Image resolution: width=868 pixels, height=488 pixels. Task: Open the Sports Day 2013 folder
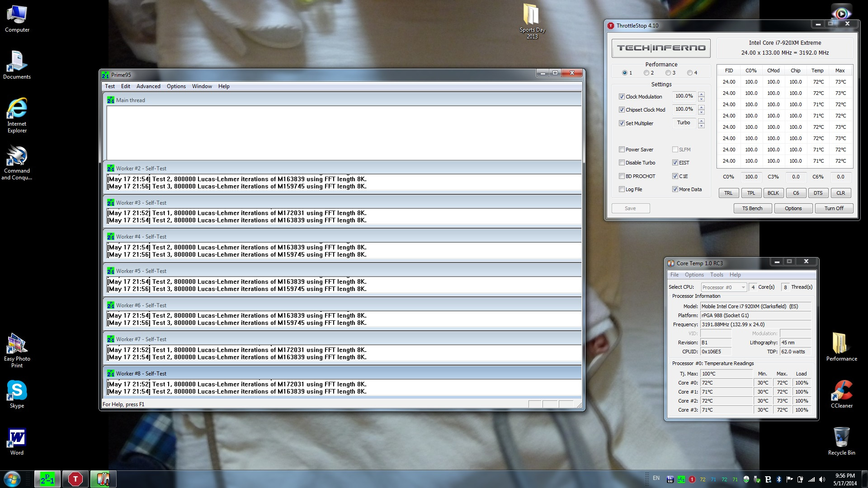click(x=532, y=21)
